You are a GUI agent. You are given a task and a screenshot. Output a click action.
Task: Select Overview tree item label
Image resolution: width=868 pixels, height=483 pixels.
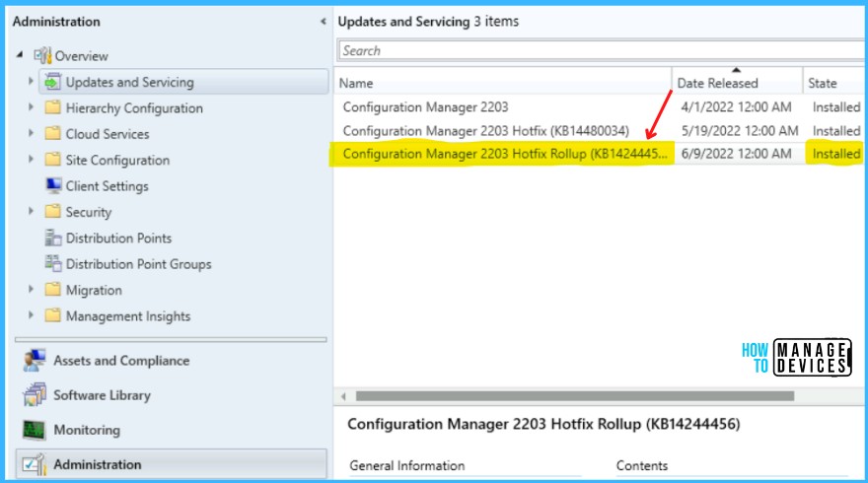click(x=81, y=56)
